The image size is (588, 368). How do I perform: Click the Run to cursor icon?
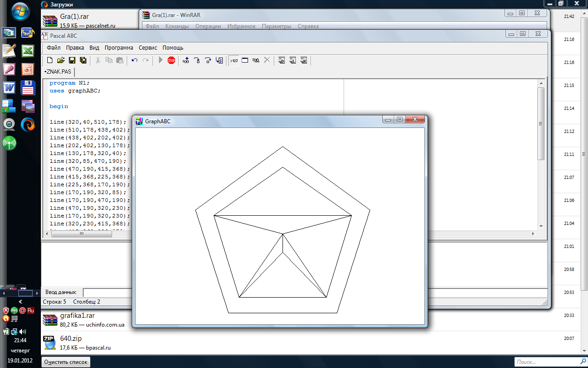coord(220,60)
